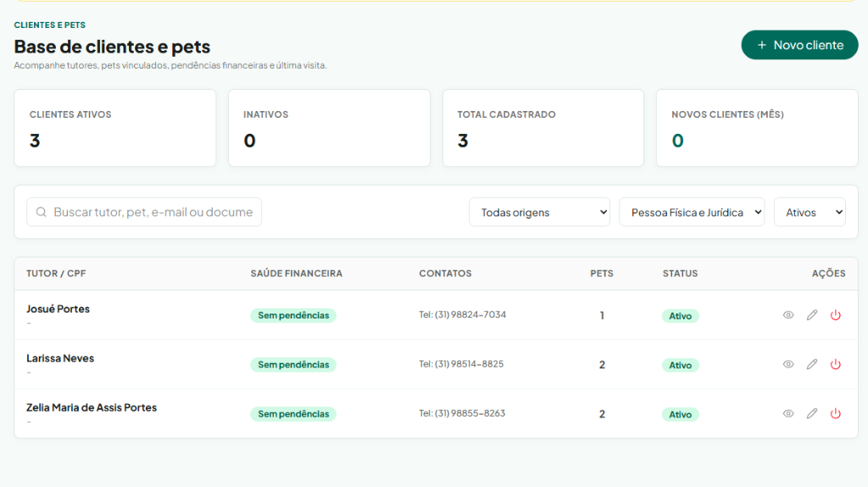868x487 pixels.
Task: Click the plus icon in Novo cliente
Action: [x=762, y=46]
